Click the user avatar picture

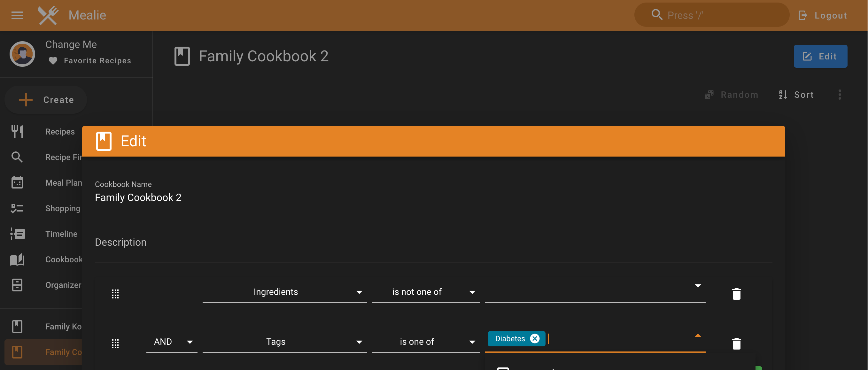pyautogui.click(x=22, y=54)
